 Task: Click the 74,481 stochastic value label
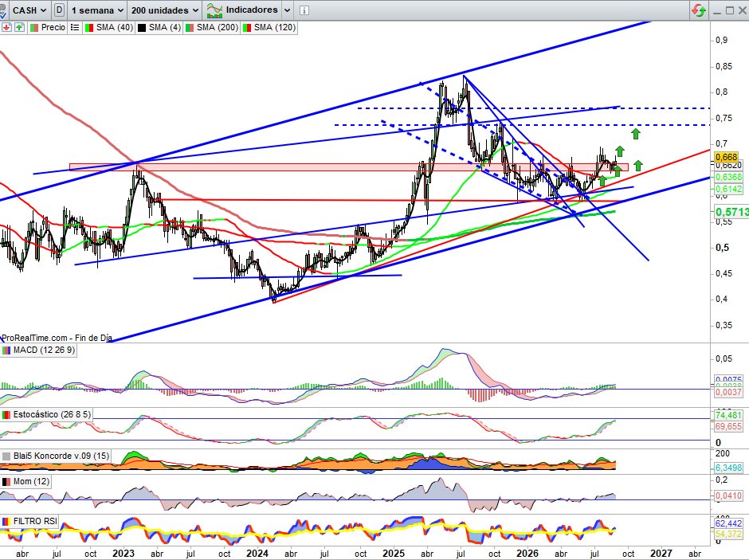click(728, 415)
